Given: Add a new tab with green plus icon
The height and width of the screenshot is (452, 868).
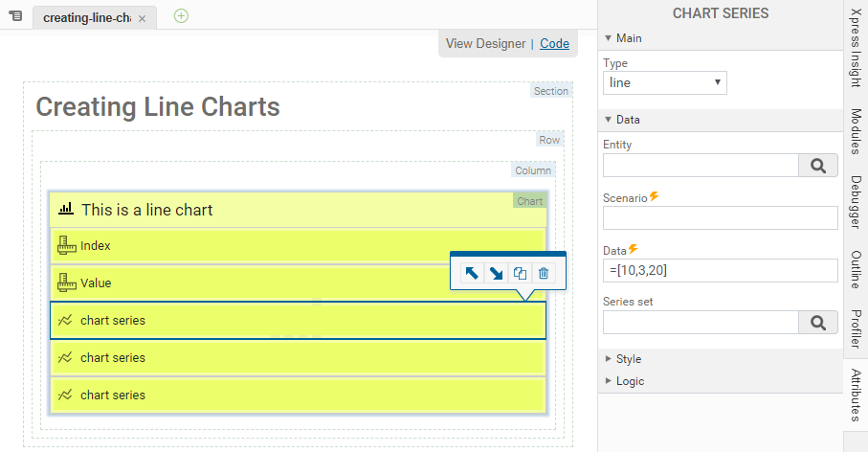Looking at the screenshot, I should click(x=181, y=16).
